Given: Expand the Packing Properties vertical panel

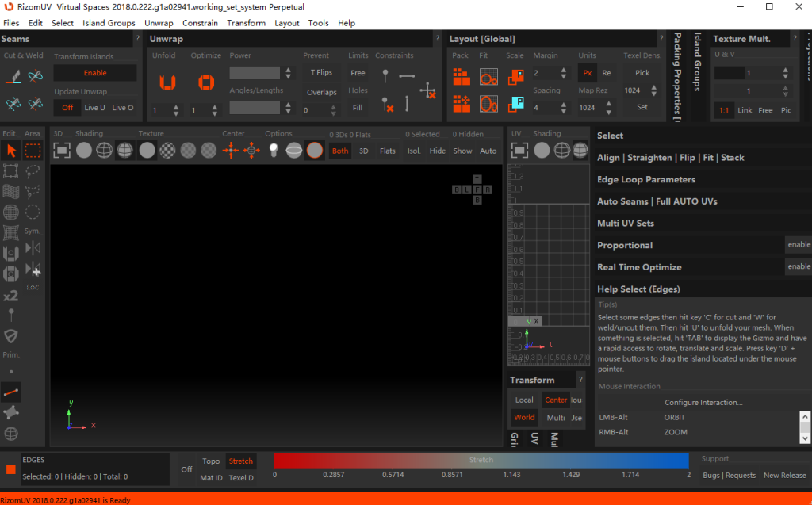Looking at the screenshot, I should [677, 77].
